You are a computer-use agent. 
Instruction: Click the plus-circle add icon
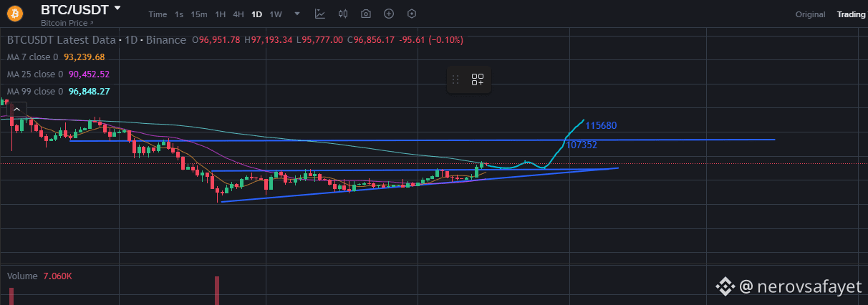click(389, 14)
